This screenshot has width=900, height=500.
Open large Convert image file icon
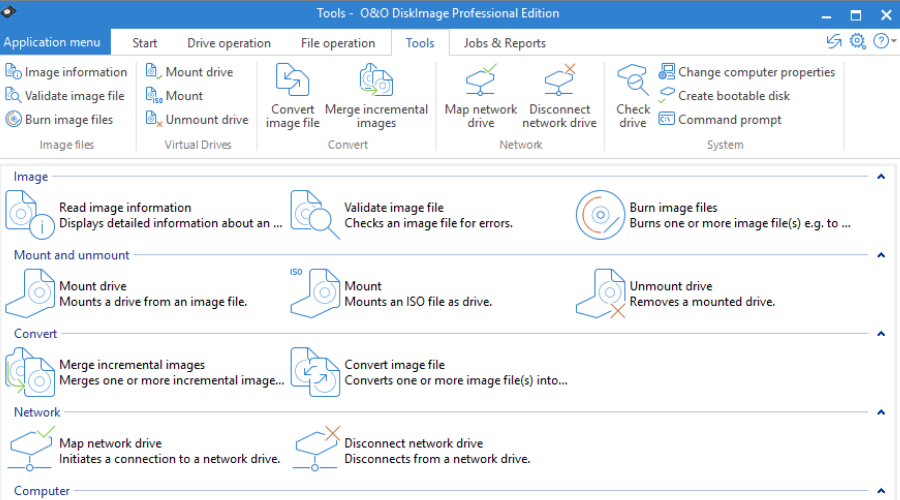[315, 372]
